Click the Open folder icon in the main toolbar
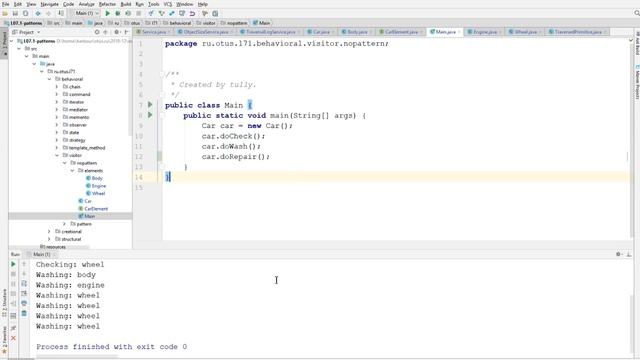Screen dimensions: 640x360 (5, 13)
